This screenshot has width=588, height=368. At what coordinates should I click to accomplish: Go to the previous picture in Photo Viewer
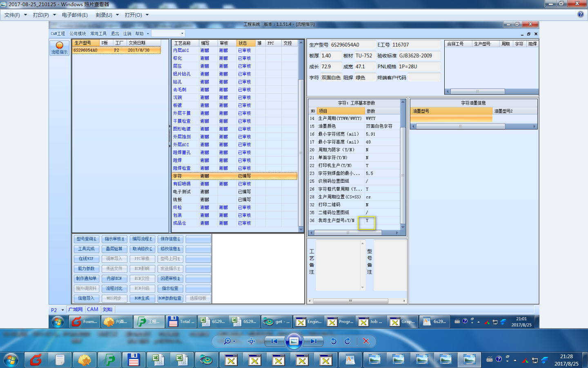coord(274,341)
